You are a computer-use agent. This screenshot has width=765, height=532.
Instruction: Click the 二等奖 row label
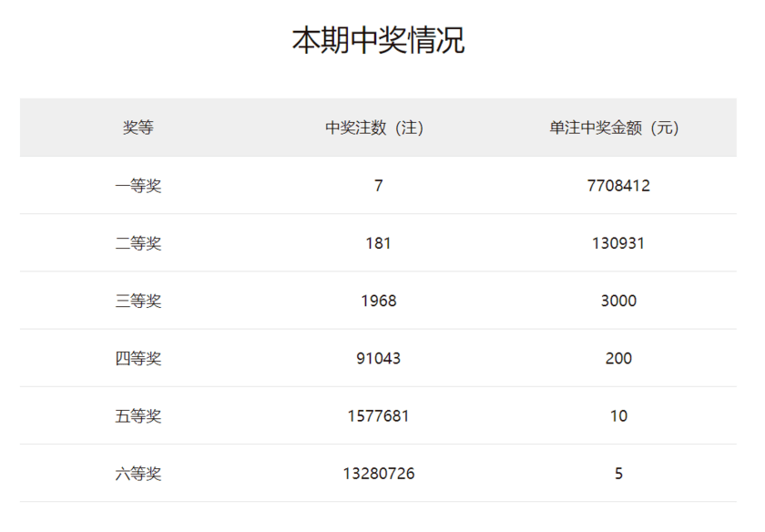138,243
